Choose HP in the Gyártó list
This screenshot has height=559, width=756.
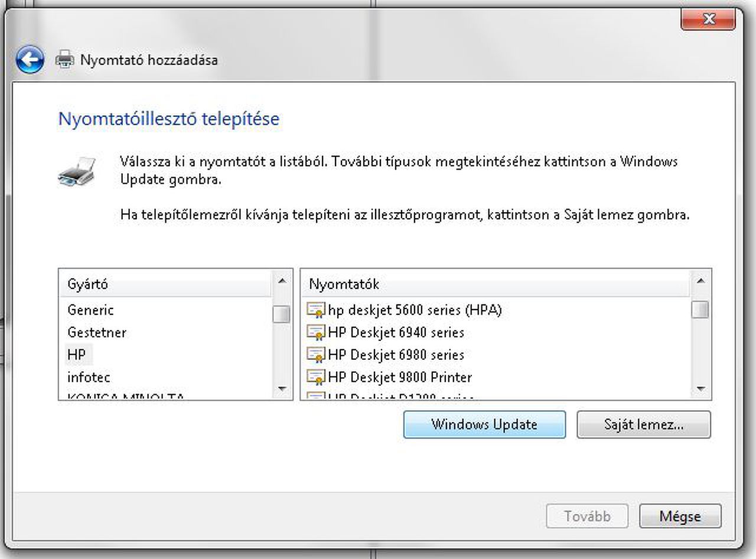(77, 355)
